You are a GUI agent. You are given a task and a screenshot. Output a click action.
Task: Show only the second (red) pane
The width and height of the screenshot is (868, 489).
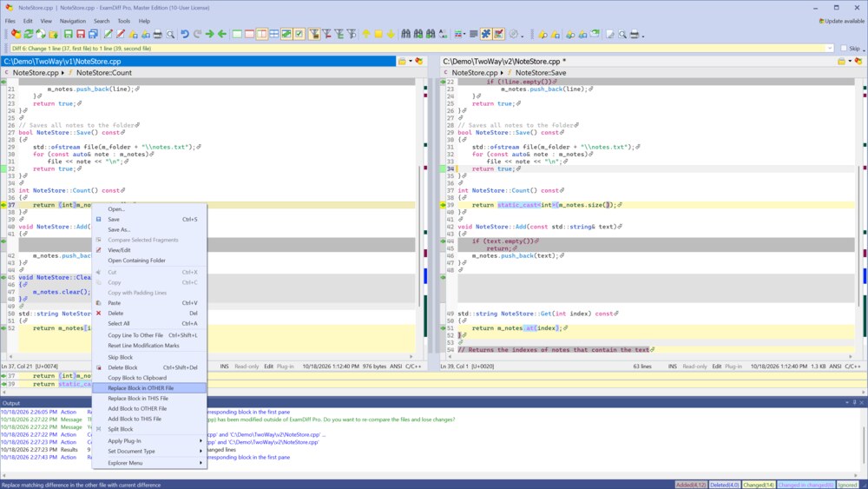tap(249, 35)
